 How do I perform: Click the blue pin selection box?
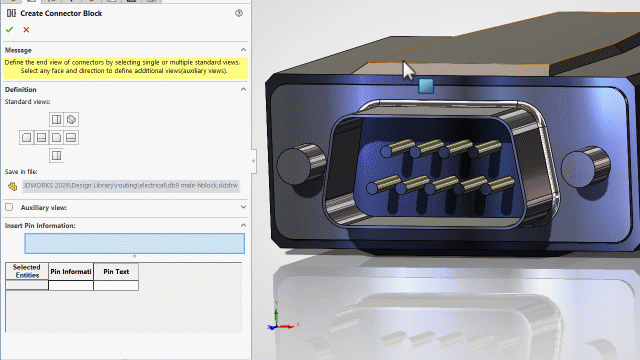point(135,244)
